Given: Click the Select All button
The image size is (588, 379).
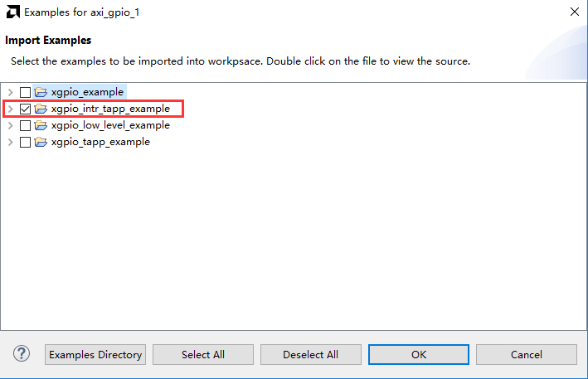Looking at the screenshot, I should pos(203,355).
